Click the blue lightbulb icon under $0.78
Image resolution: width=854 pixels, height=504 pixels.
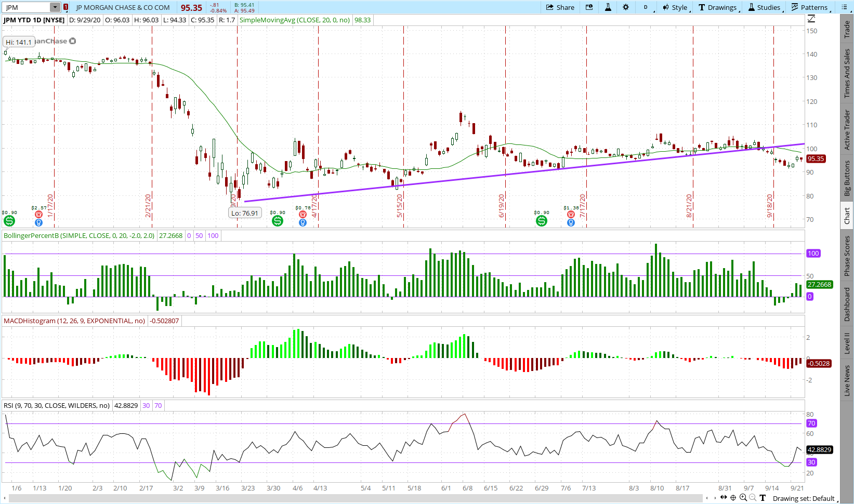(x=303, y=223)
